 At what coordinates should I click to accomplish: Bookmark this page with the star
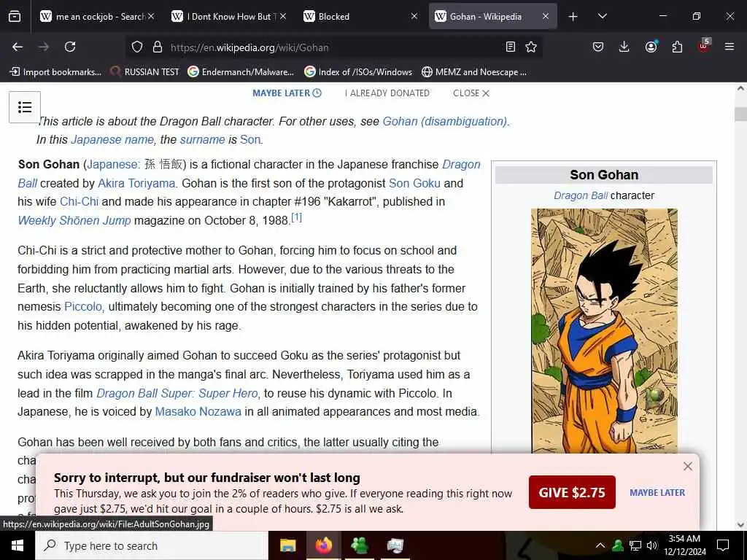click(x=531, y=47)
